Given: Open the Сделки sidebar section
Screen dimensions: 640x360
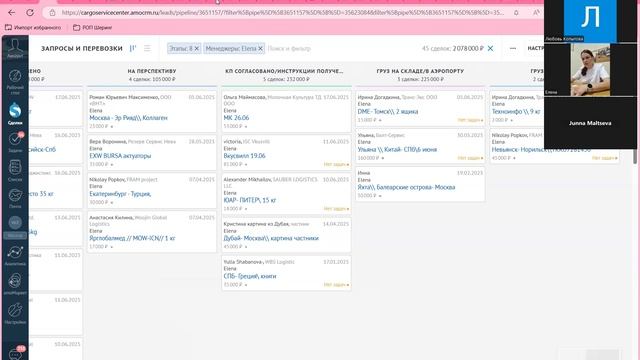Looking at the screenshot, I should pos(15,113).
